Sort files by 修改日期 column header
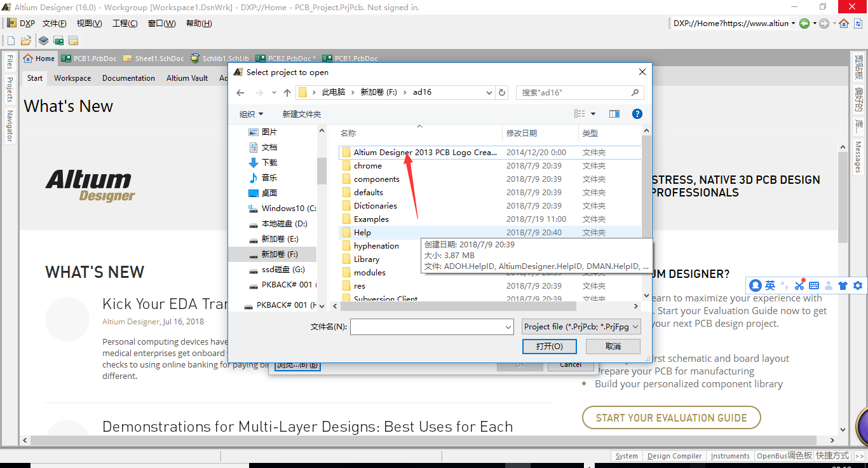This screenshot has height=468, width=868. click(522, 134)
